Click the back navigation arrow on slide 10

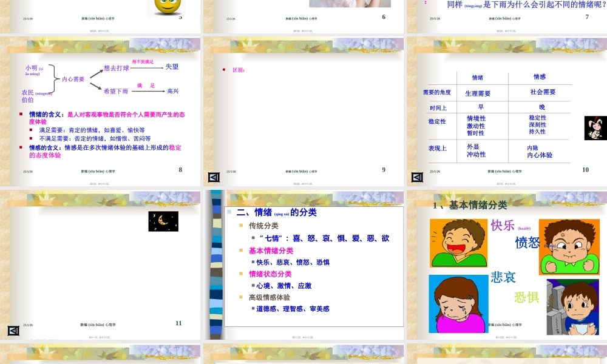pyautogui.click(x=416, y=177)
